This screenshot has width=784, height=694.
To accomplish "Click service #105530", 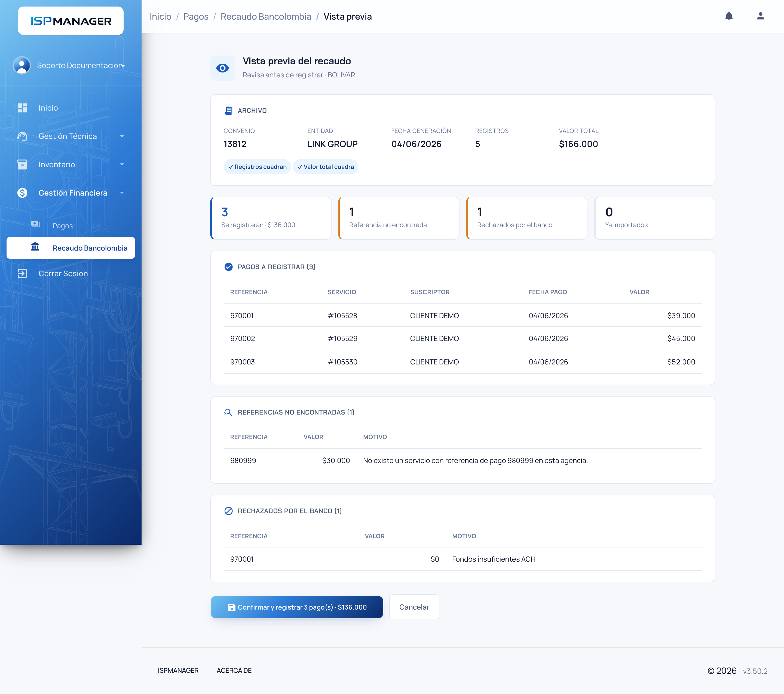I will (342, 362).
